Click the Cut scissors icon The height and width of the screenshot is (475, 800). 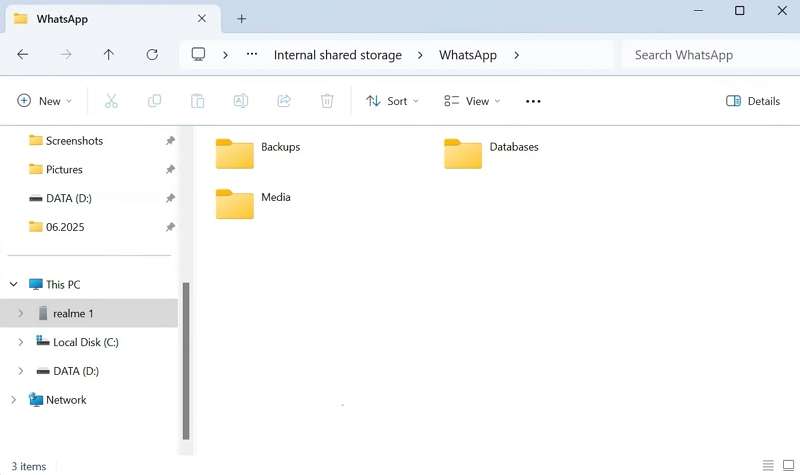coord(111,101)
